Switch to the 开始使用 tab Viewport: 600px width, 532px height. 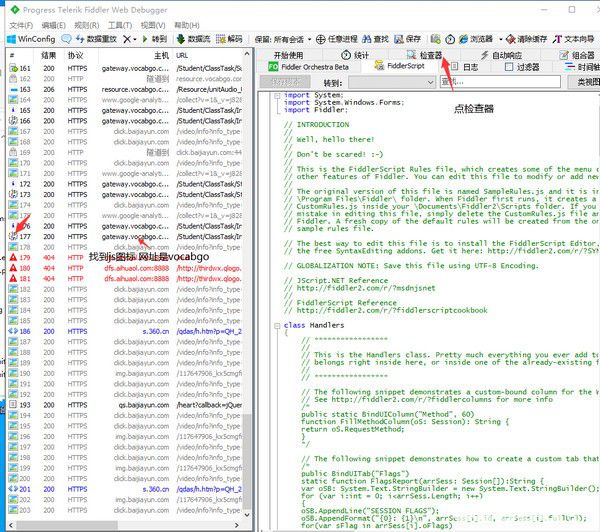[x=289, y=55]
